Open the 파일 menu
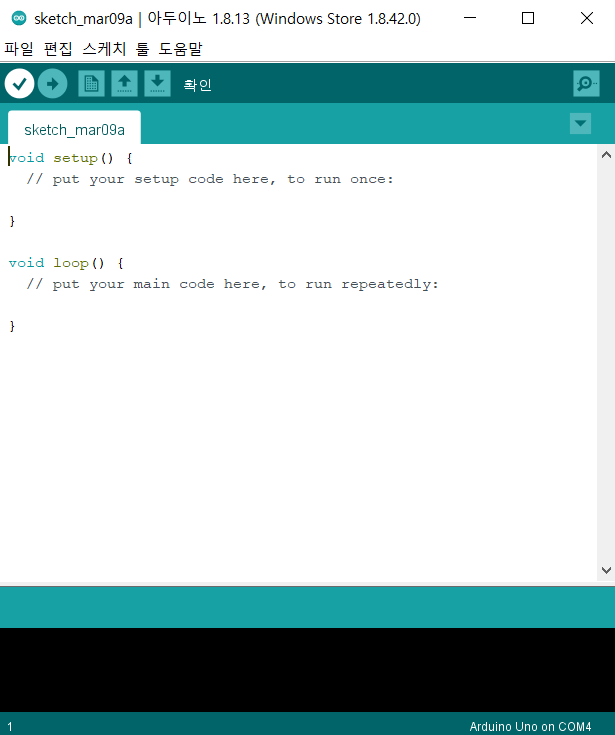Screen dimensions: 615x735 (19, 49)
